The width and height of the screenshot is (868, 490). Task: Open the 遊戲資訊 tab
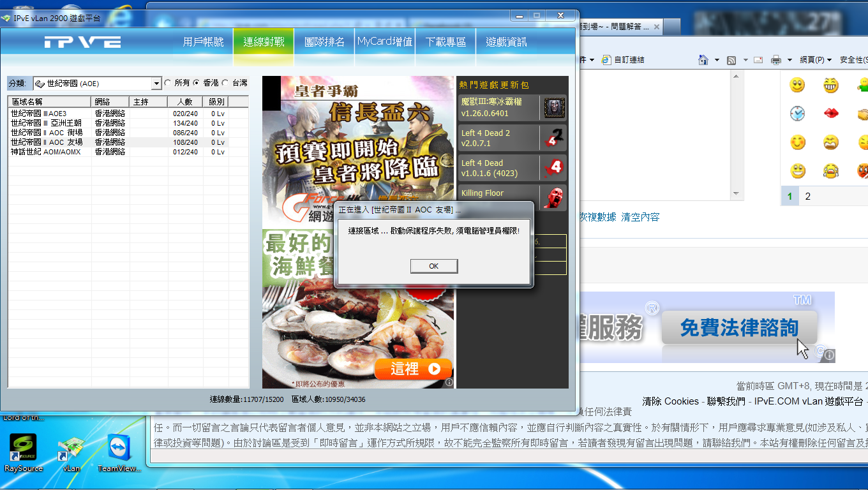pos(506,42)
